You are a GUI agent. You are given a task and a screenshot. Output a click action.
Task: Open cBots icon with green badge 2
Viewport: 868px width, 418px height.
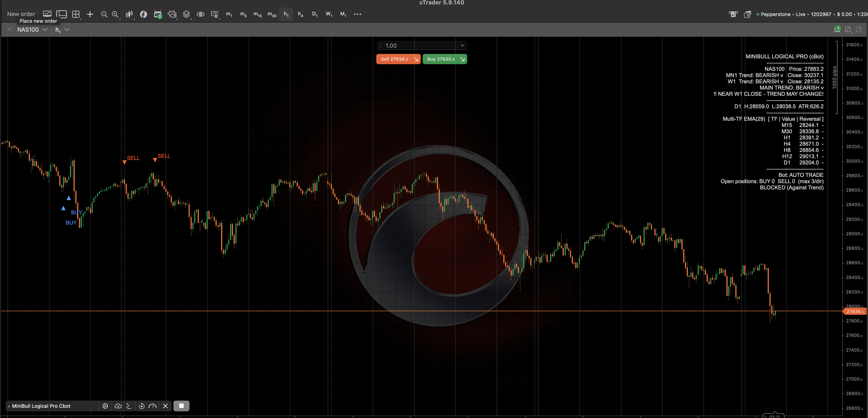[x=158, y=14]
